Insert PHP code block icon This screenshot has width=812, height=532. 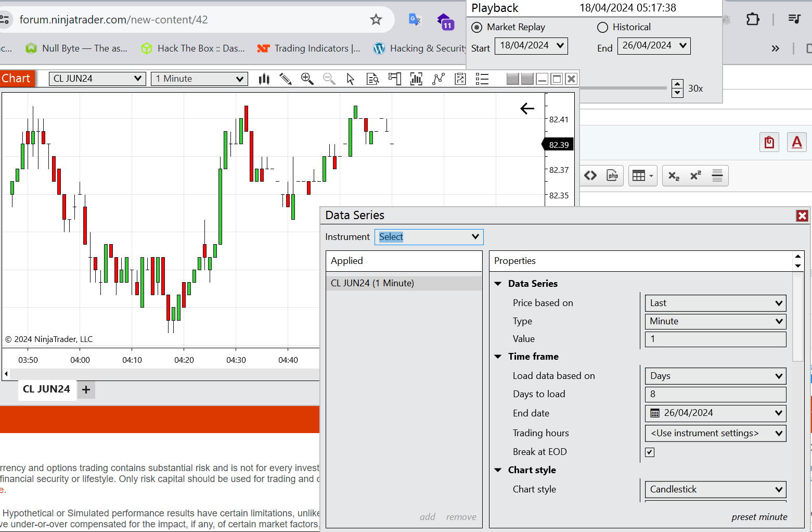pos(613,176)
